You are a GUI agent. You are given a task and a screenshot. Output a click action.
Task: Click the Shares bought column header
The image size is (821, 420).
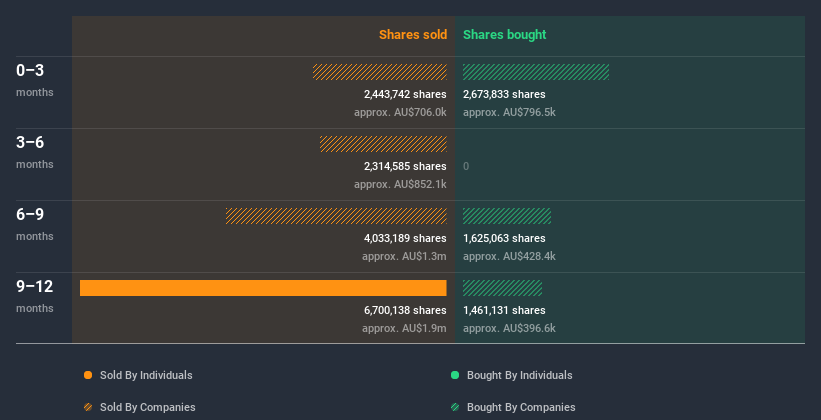[505, 35]
